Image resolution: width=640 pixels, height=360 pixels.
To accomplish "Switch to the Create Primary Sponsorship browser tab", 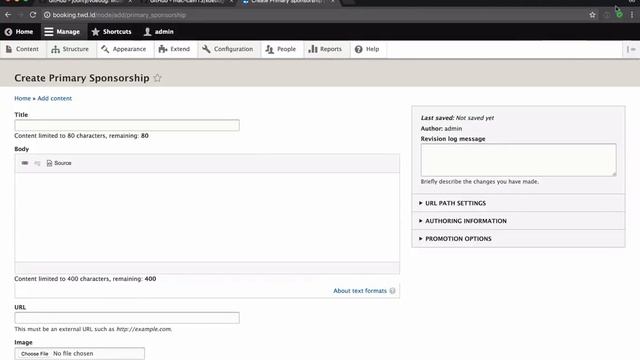I will tap(288, 2).
